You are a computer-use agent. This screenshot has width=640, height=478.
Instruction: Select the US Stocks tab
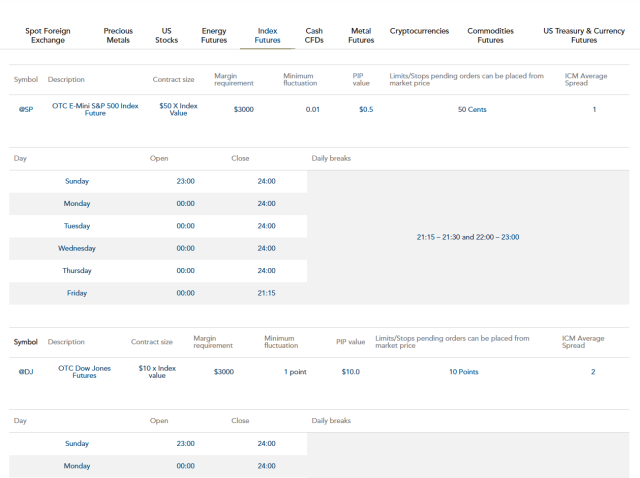166,36
